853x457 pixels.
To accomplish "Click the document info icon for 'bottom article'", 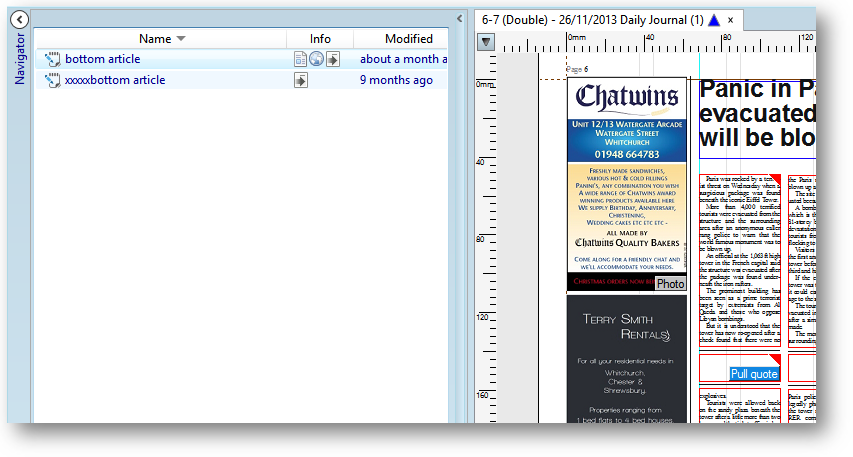I will 300,59.
